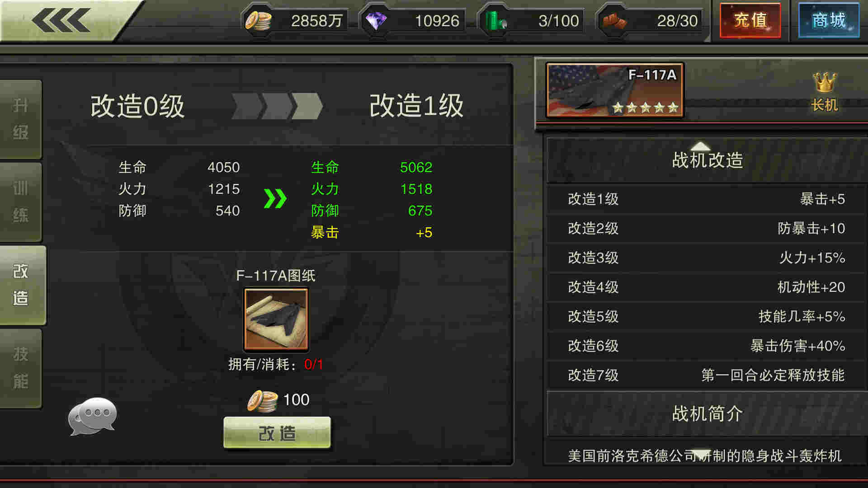
Task: Switch to the 训练 tab
Action: (x=21, y=202)
